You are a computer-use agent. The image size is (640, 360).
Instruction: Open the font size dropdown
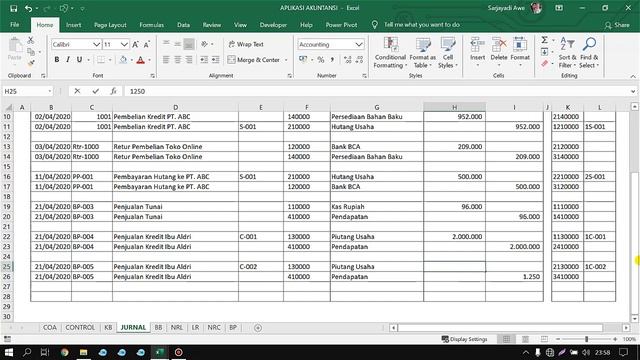[x=124, y=44]
